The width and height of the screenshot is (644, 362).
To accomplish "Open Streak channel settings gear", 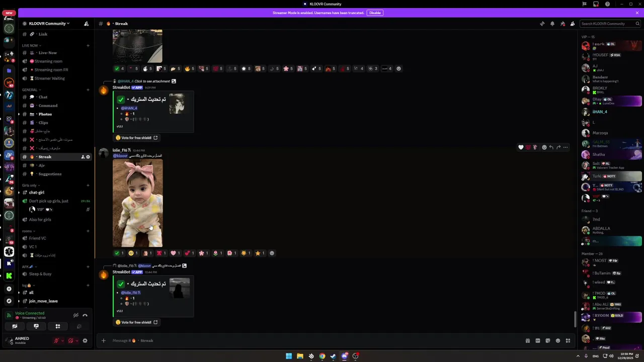I will [x=88, y=157].
